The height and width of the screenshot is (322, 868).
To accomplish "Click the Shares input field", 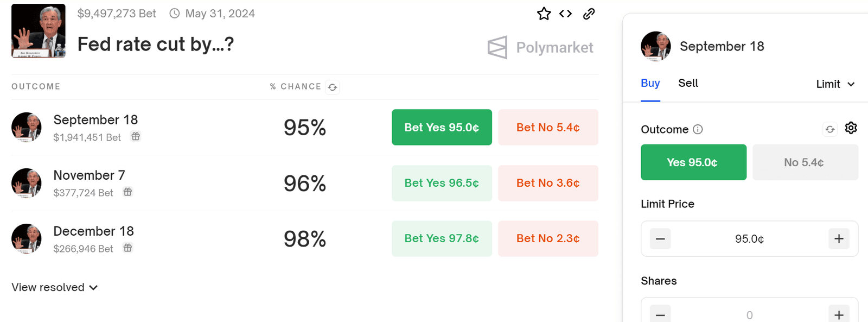I will coord(749,314).
